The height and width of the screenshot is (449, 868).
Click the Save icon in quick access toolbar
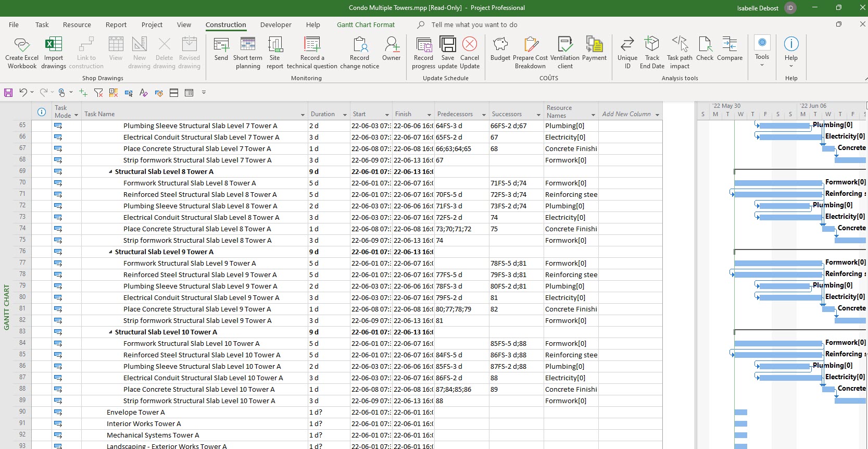[8, 93]
